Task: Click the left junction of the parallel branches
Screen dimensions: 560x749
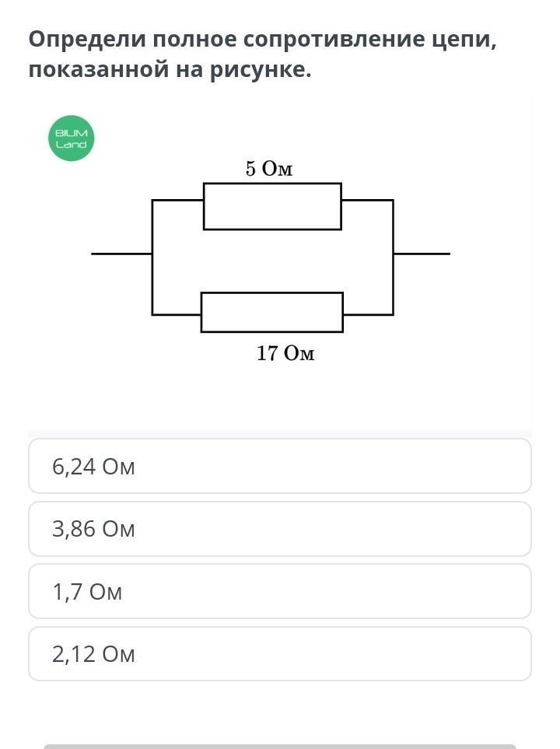Action: click(152, 254)
